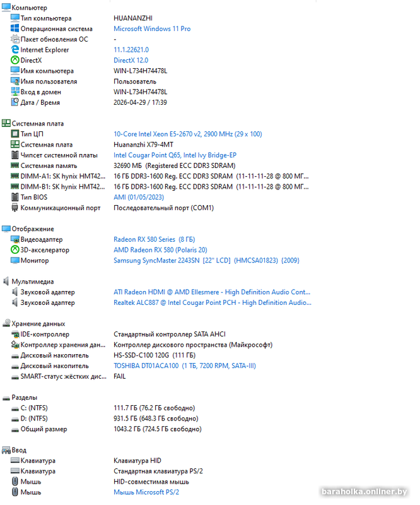This screenshot has width=420, height=505.
Task: Open the Microsoft Windows 11 Pro link
Action: pos(152,28)
